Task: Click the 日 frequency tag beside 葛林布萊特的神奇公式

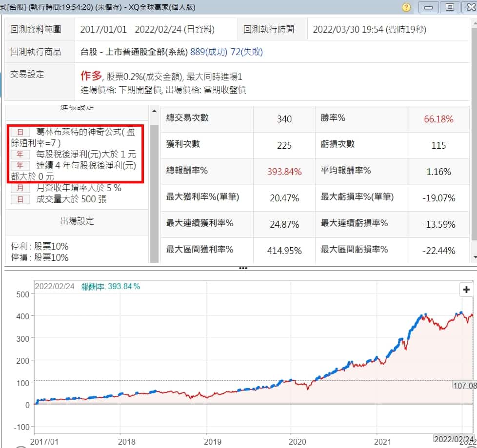Action: [20, 132]
